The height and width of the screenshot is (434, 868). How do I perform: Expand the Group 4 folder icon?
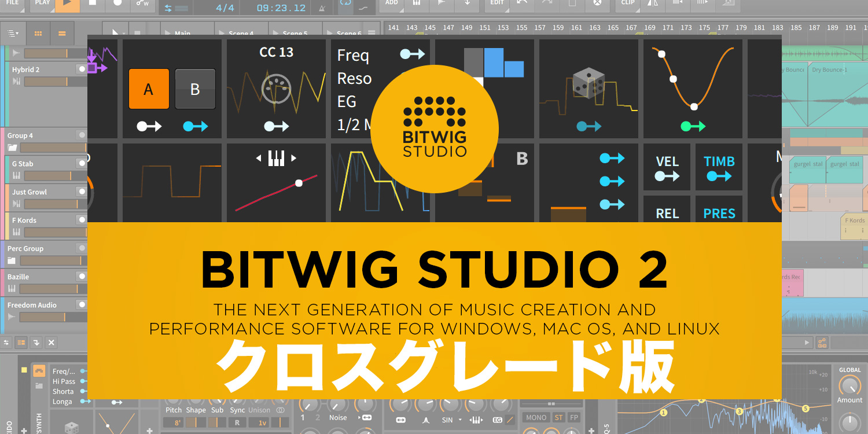pyautogui.click(x=12, y=148)
